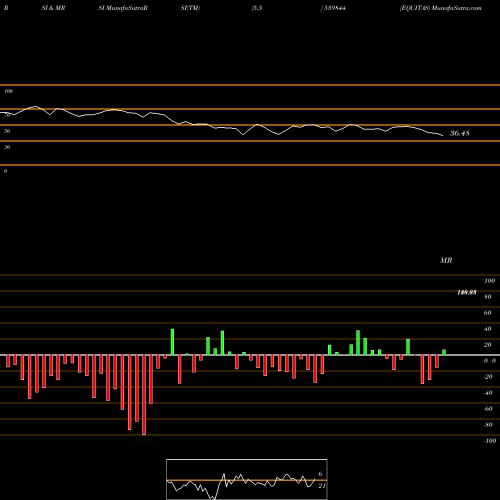Click the mini chart at bottom center
Image resolution: width=500 pixels, height=500 pixels.
(247, 479)
